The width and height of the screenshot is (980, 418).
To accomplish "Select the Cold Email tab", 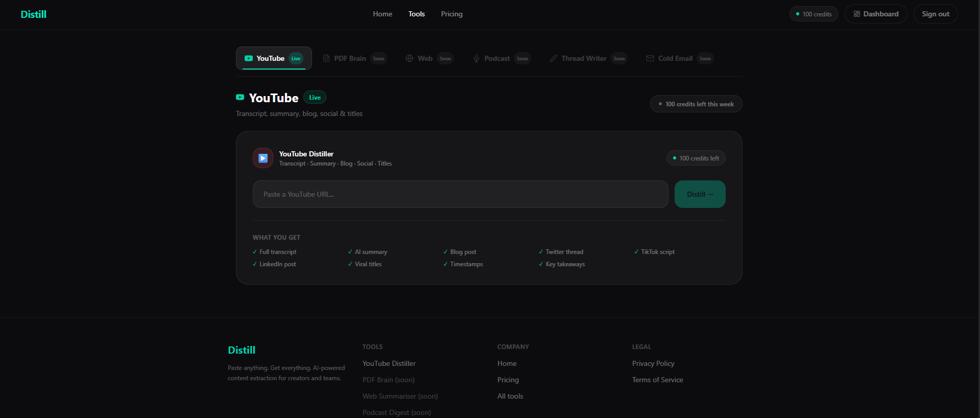I will coord(680,58).
